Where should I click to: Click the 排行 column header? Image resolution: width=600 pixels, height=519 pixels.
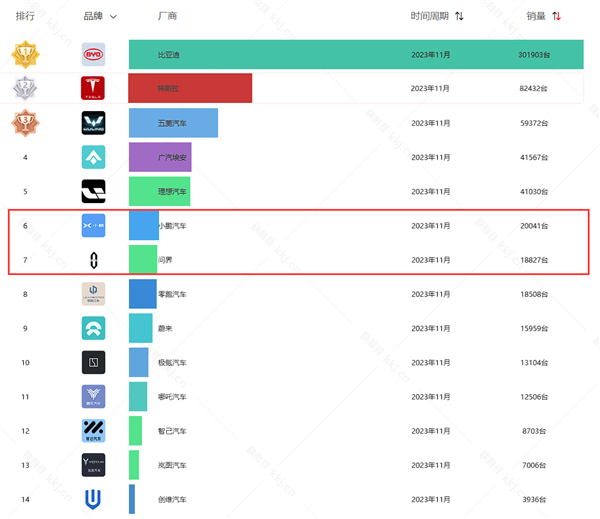[25, 16]
